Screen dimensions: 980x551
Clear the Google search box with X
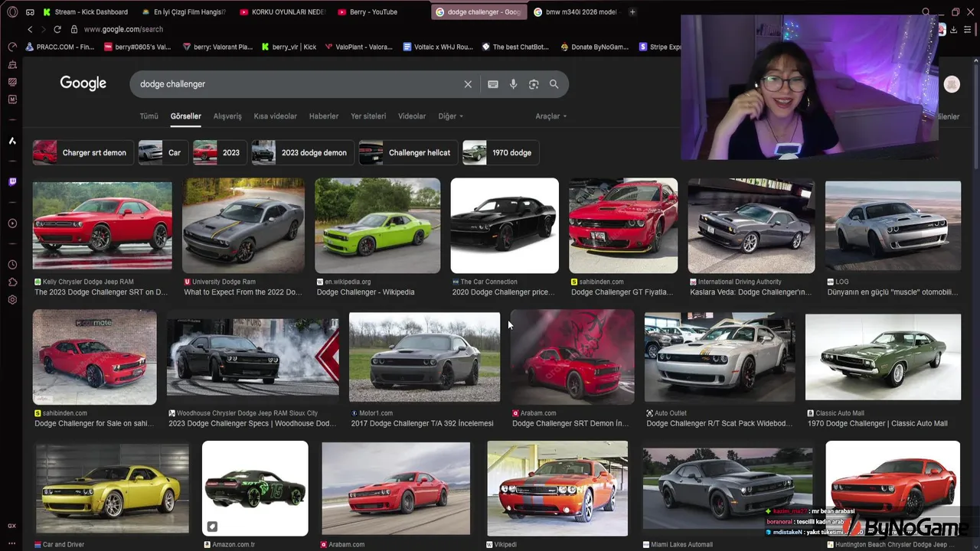468,84
